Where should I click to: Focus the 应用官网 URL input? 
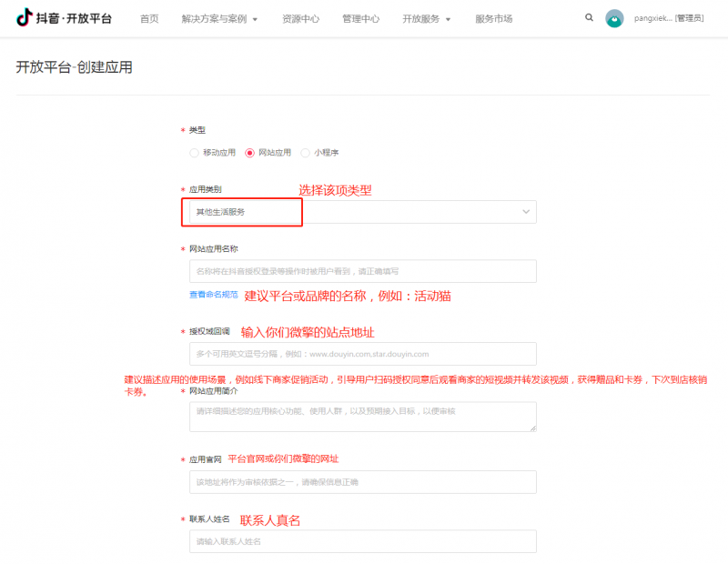point(362,481)
